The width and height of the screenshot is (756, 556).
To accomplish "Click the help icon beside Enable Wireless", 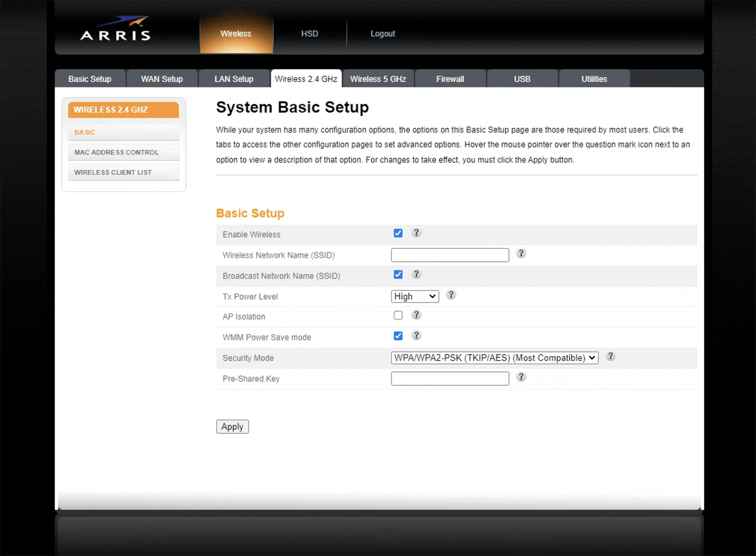I will pos(416,233).
